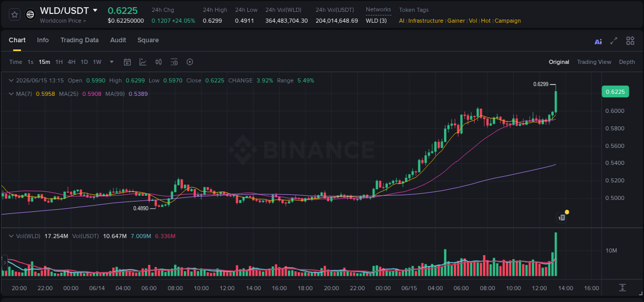
Task: Collapse the MA indicator row chevron
Action: point(11,94)
